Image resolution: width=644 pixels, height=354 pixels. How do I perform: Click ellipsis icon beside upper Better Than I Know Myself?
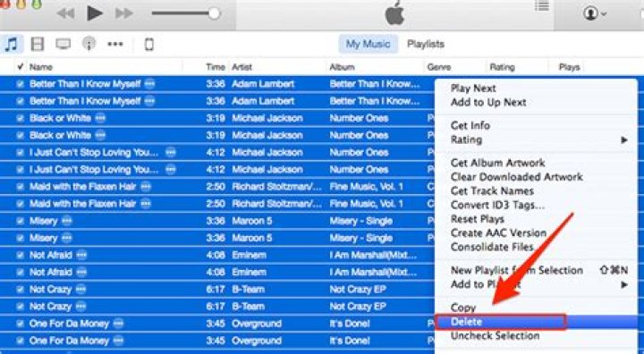coord(150,84)
